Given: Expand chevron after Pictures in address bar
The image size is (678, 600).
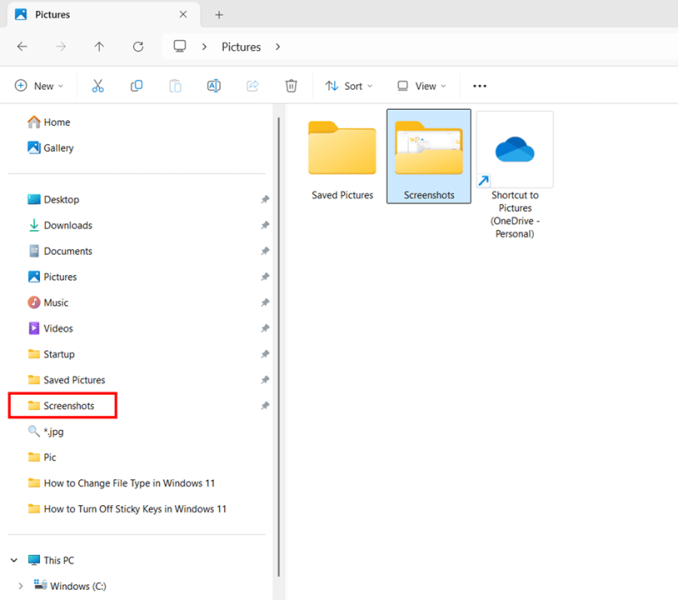Looking at the screenshot, I should point(278,47).
